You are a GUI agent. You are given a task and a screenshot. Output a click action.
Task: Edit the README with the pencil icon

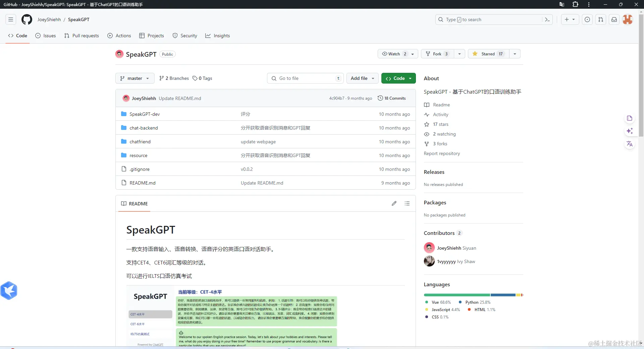pos(394,203)
